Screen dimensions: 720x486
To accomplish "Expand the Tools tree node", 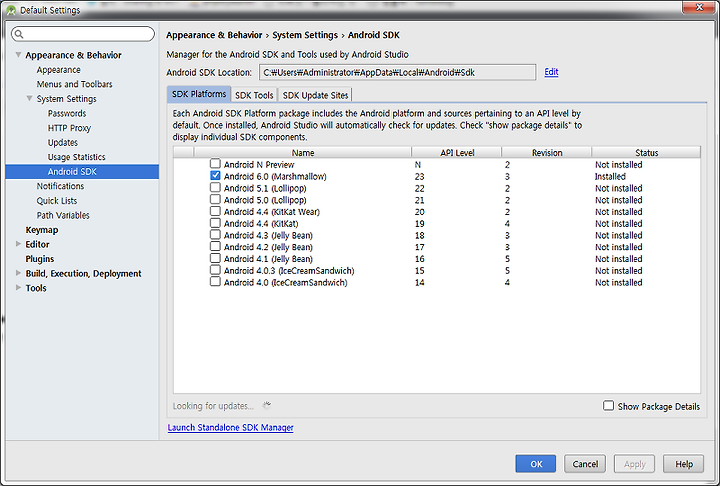I will pos(18,288).
